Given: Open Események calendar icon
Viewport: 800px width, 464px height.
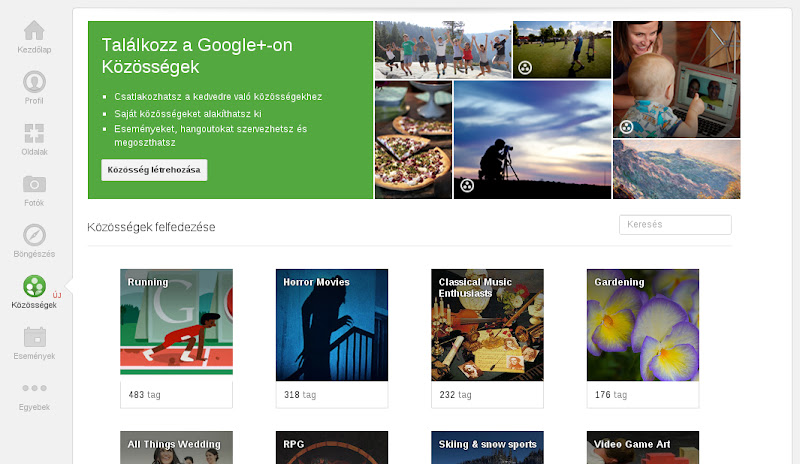Looking at the screenshot, I should tap(34, 337).
